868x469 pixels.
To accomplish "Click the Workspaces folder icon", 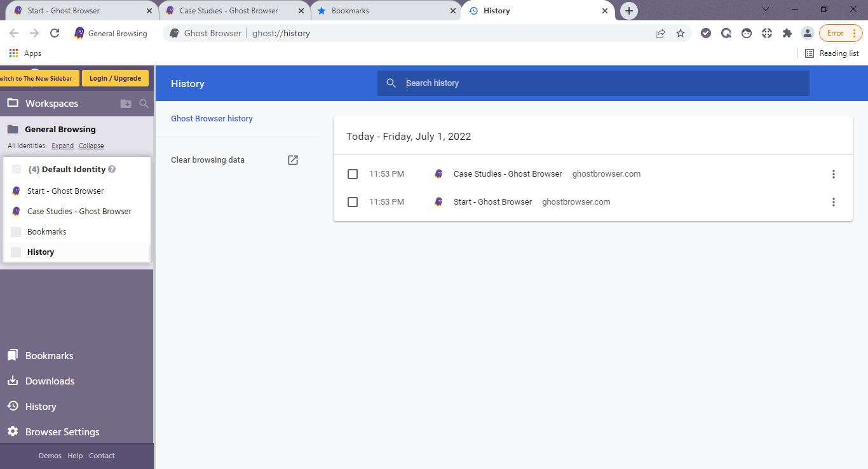I will tap(13, 103).
